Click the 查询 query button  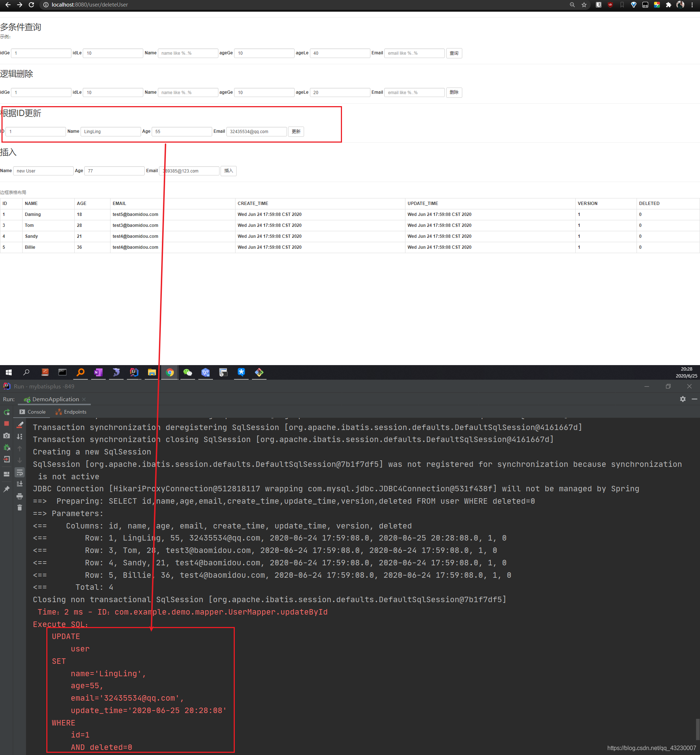[454, 53]
